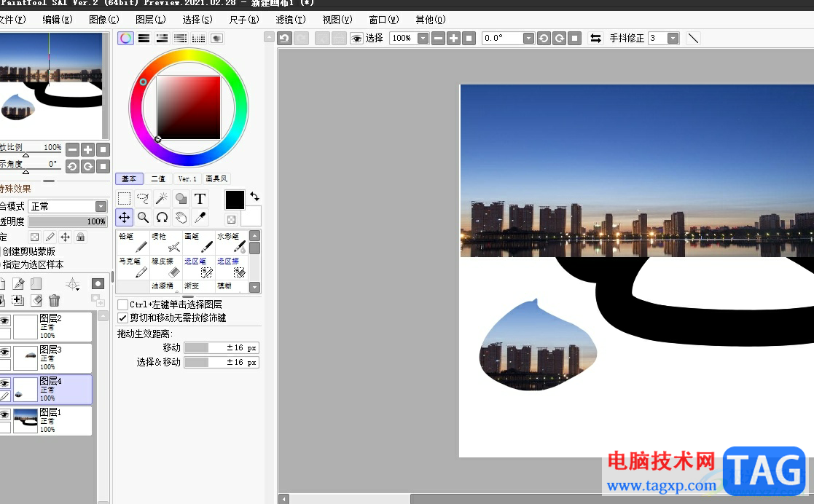Select the shape tool
The width and height of the screenshot is (814, 504).
click(x=181, y=199)
